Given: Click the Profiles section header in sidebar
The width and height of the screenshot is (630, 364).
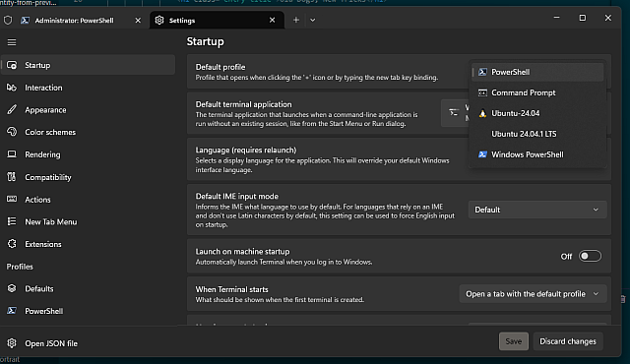Looking at the screenshot, I should [20, 267].
